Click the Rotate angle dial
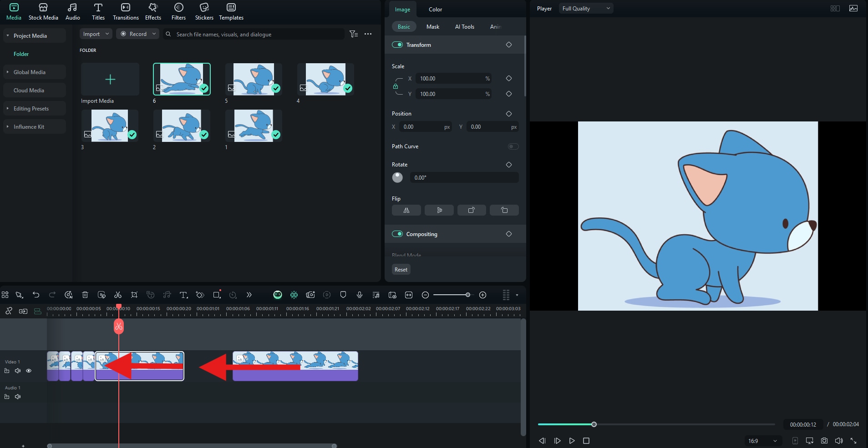868x448 pixels. tap(397, 177)
